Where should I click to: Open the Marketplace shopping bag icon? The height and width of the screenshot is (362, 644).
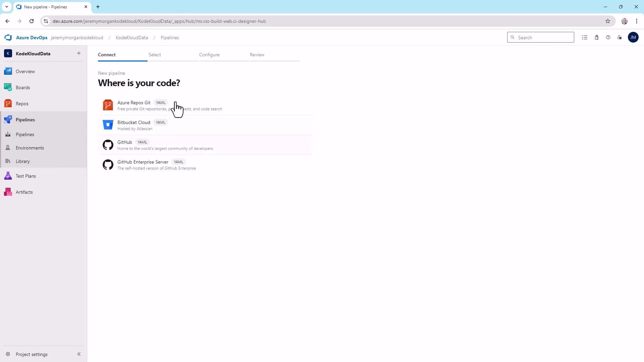(x=597, y=38)
